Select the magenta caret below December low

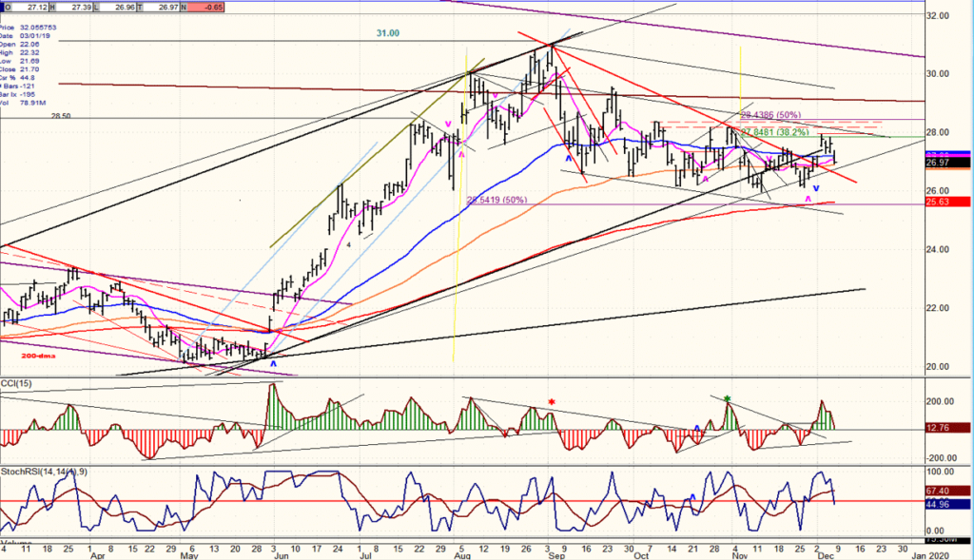click(808, 199)
